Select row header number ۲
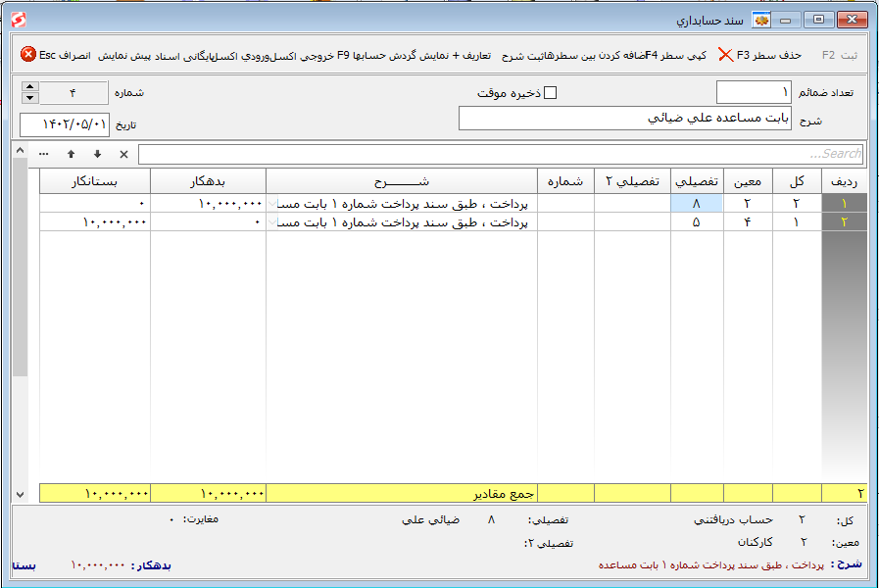879x588 pixels. (845, 222)
